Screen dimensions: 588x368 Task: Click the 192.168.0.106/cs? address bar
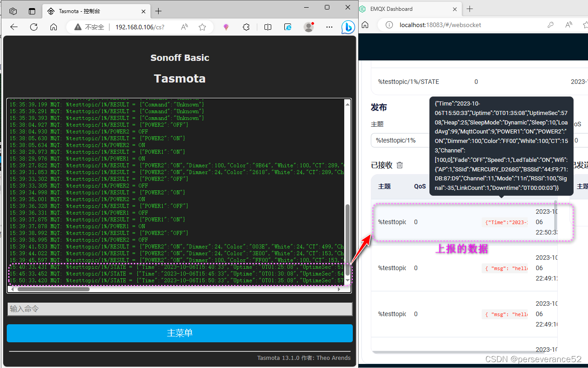140,27
